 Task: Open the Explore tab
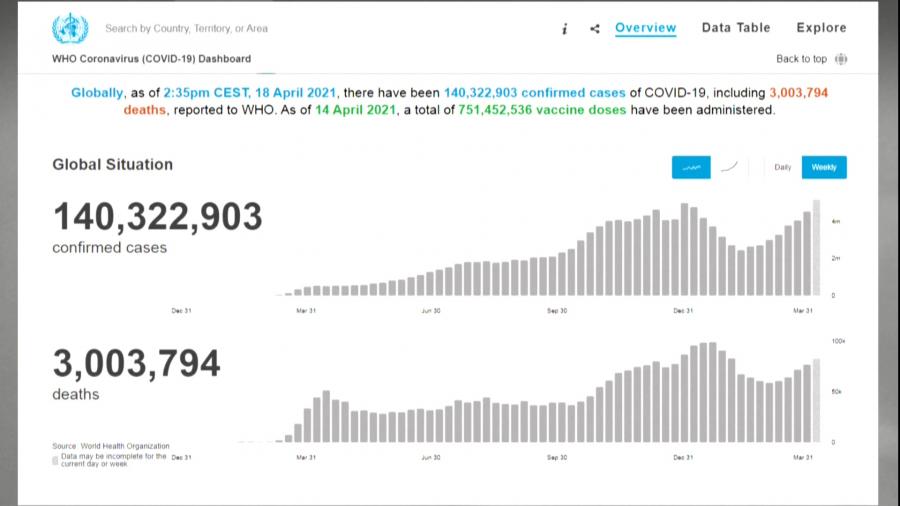821,28
